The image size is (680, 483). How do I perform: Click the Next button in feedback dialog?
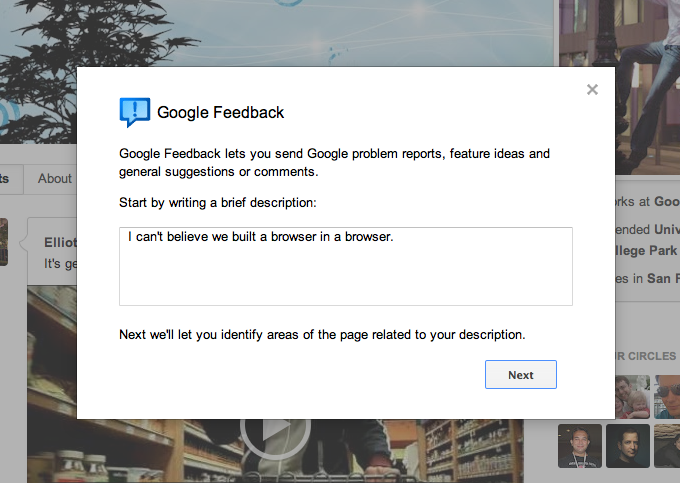pyautogui.click(x=520, y=375)
